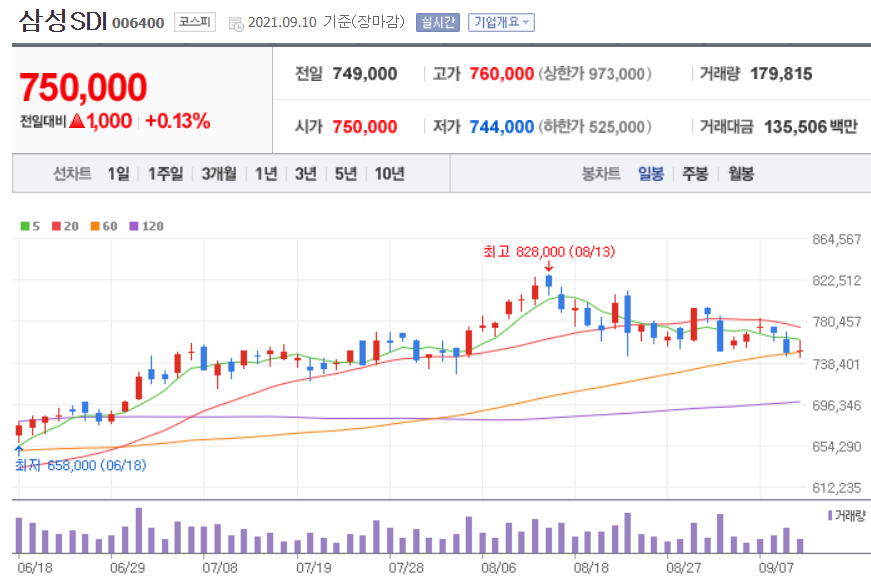The height and width of the screenshot is (579, 871).
Task: Click the 삼성SDI stock name heading
Action: point(63,21)
